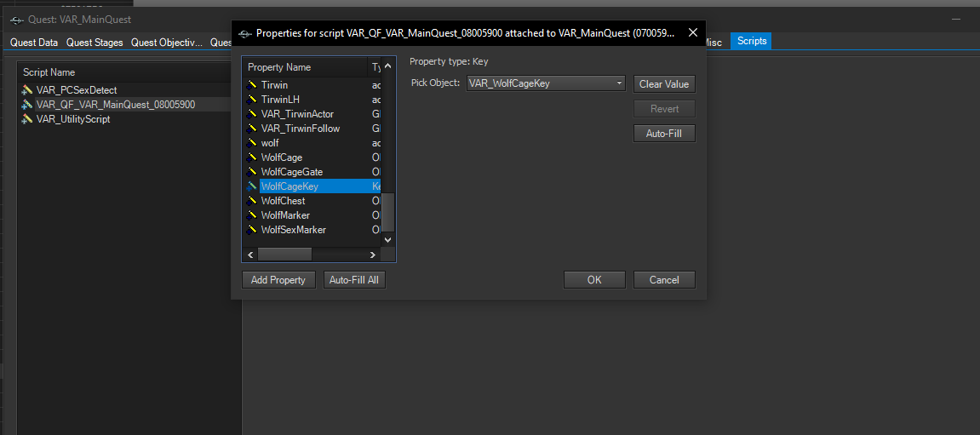Viewport: 980px width, 435px height.
Task: Click the script icon for VAR_PCSexDetect
Action: pos(27,90)
